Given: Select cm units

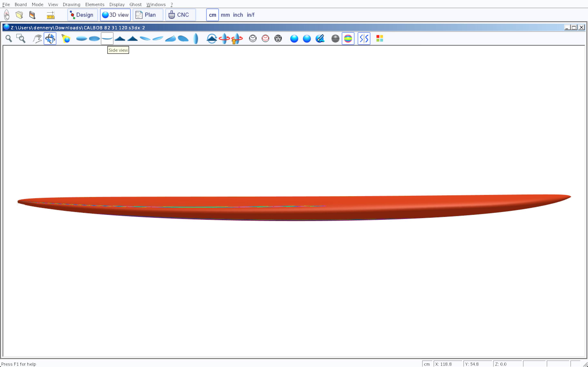Looking at the screenshot, I should click(212, 15).
